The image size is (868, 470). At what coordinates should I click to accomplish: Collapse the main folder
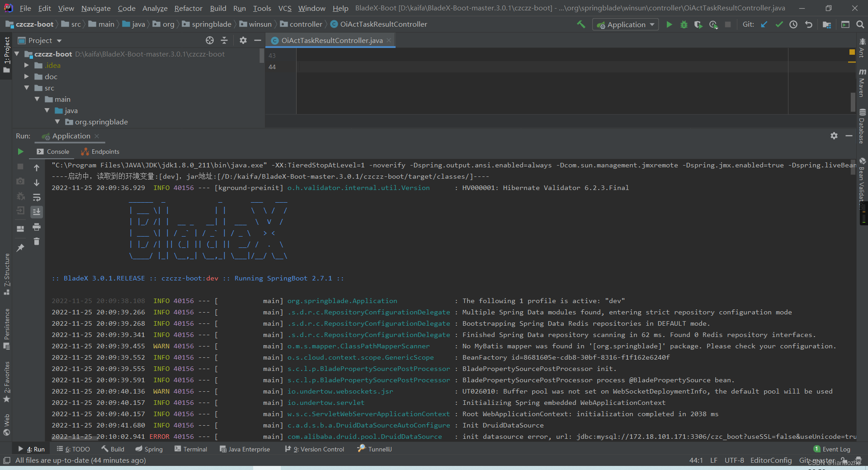(37, 99)
